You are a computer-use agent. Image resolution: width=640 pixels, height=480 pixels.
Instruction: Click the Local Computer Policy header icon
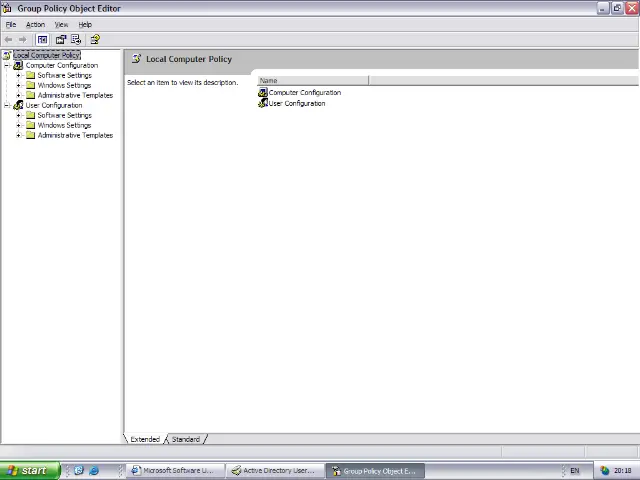click(x=137, y=59)
